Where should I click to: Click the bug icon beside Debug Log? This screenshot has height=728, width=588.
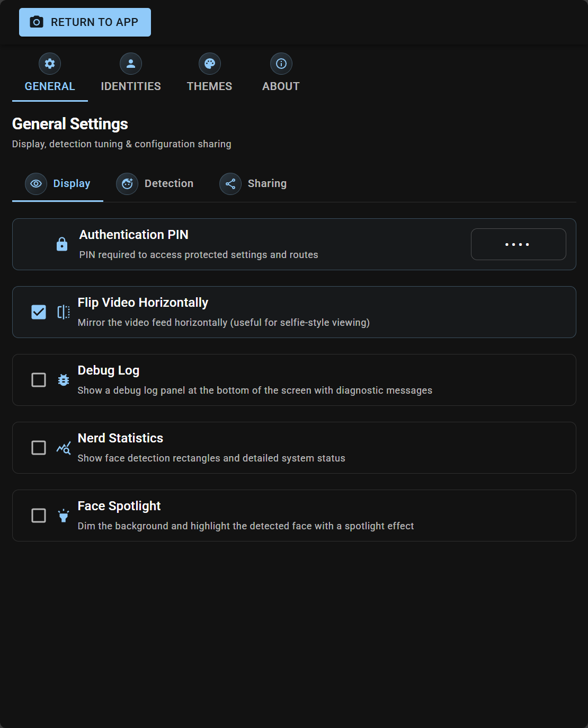(x=63, y=380)
